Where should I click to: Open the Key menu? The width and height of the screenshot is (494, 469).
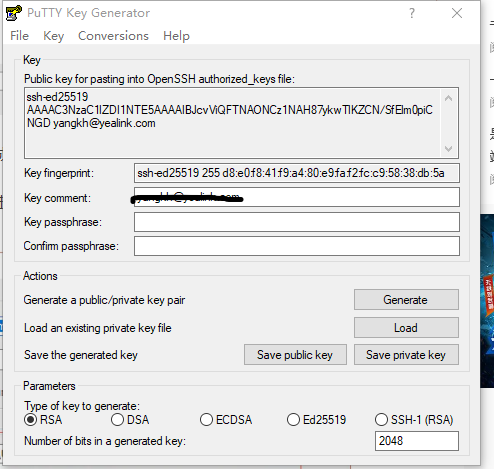53,36
